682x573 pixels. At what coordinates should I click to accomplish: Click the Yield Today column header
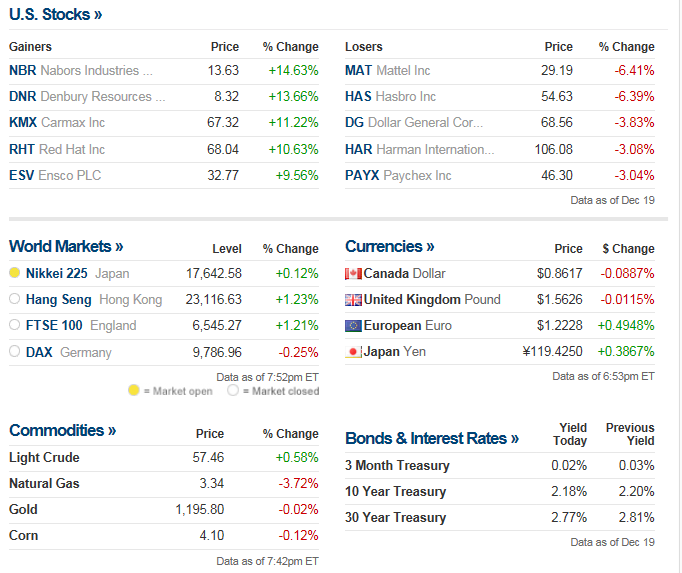click(x=570, y=434)
